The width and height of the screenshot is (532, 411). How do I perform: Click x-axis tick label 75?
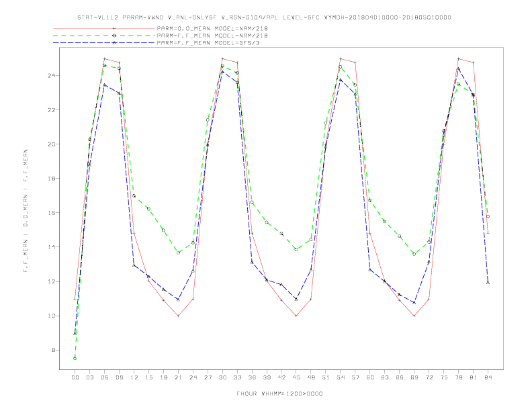click(444, 377)
